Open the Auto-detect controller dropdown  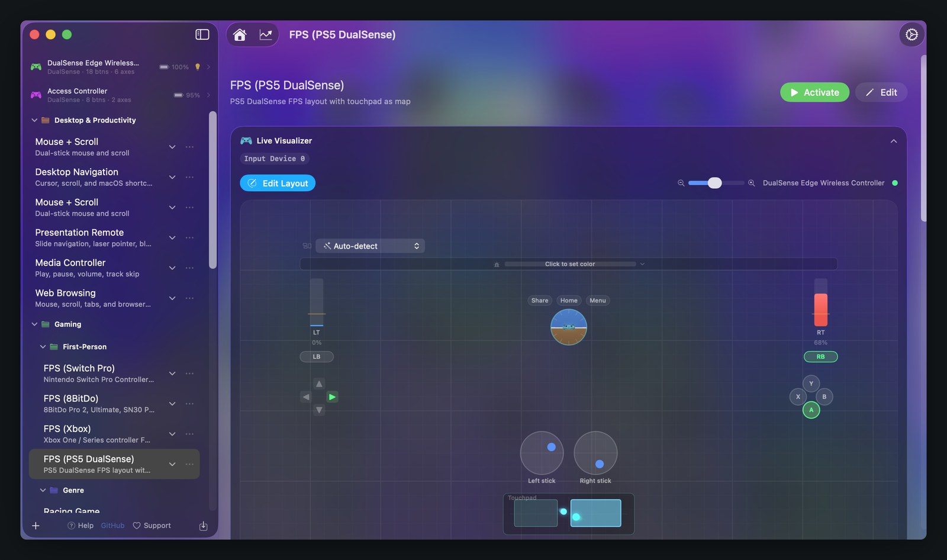(x=370, y=246)
